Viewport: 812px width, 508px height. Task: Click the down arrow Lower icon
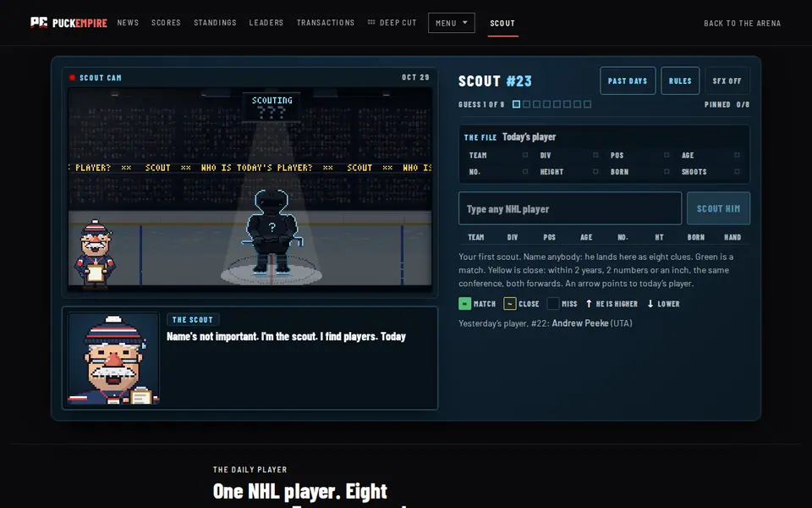coord(650,304)
